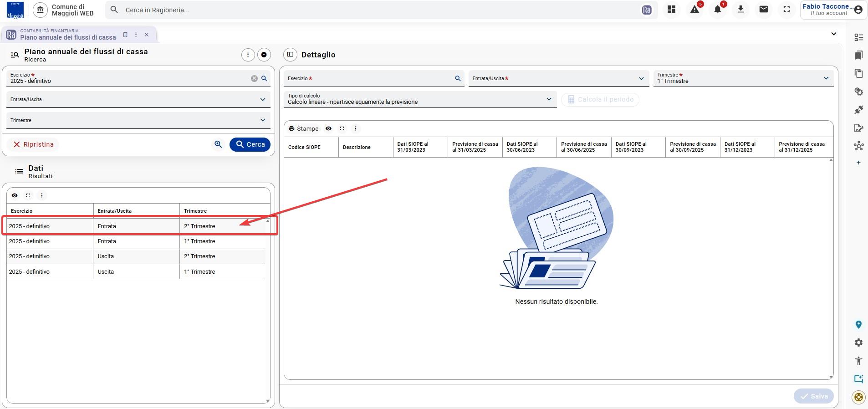Expand the Dati results table to fullscreen

28,195
